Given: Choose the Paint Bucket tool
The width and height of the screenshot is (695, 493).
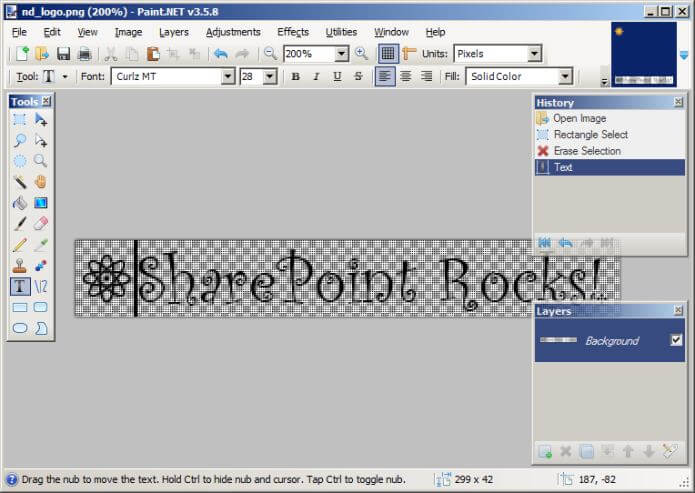Looking at the screenshot, I should (x=20, y=203).
